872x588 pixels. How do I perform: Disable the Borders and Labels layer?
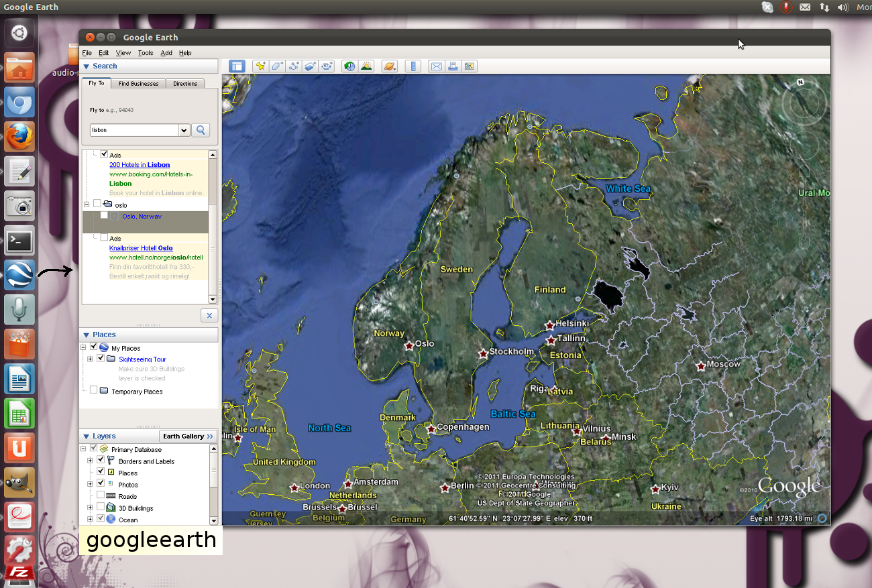[x=101, y=461]
